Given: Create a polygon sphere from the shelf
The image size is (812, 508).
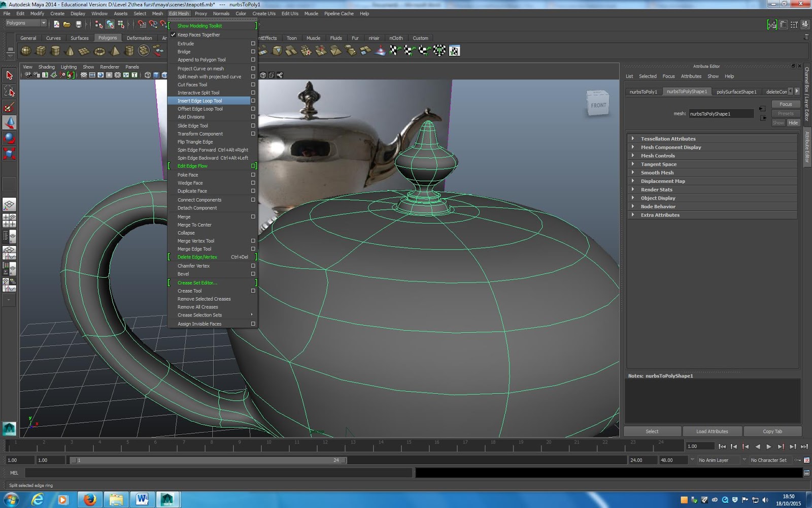Looking at the screenshot, I should point(26,51).
